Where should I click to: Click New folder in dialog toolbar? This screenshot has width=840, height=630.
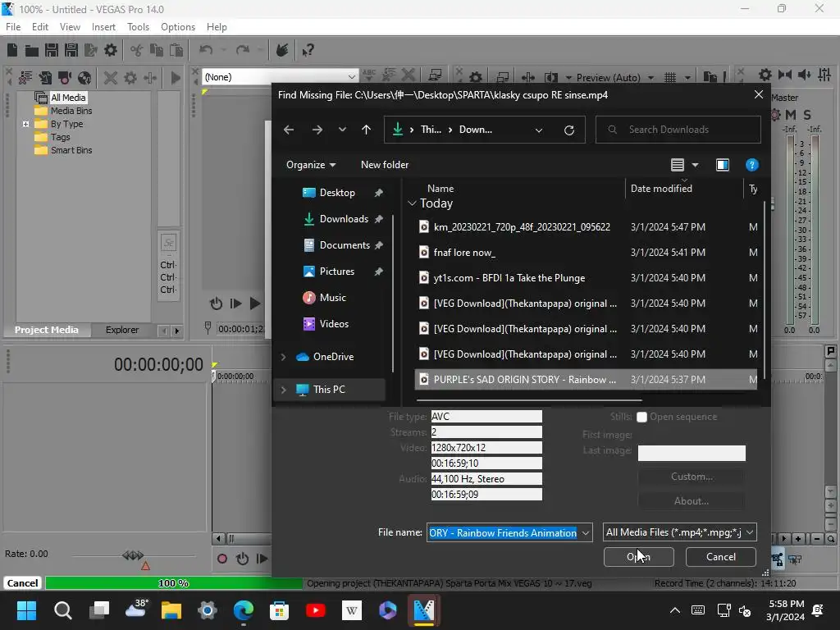point(385,165)
